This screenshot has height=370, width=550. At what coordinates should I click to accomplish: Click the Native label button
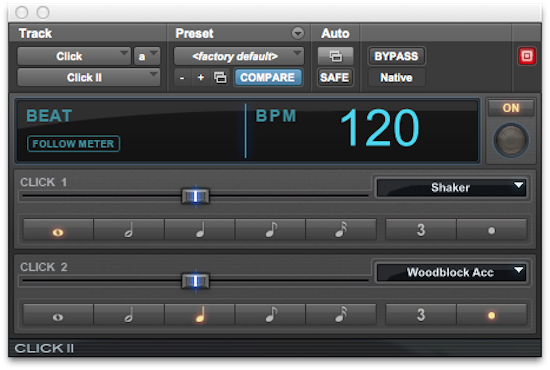(x=396, y=78)
